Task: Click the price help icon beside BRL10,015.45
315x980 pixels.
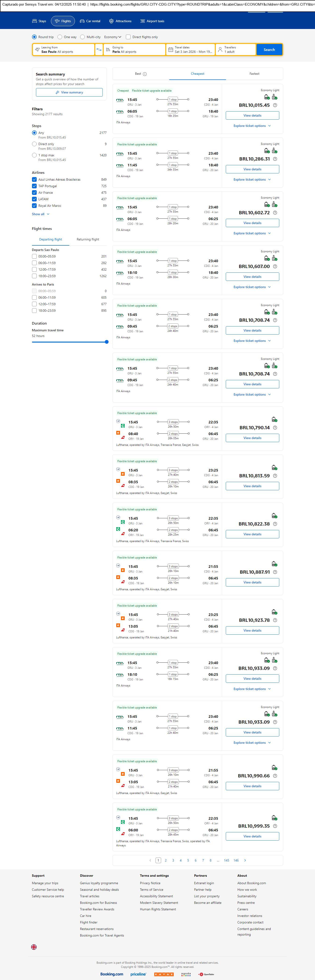Action: click(275, 105)
